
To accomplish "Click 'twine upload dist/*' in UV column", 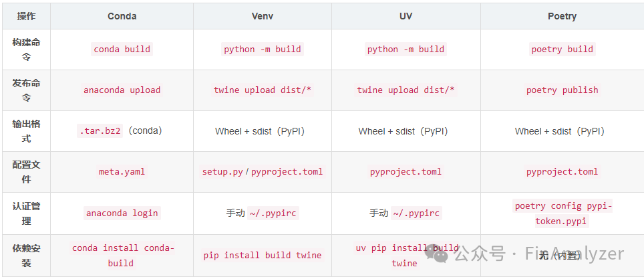I will [x=406, y=90].
